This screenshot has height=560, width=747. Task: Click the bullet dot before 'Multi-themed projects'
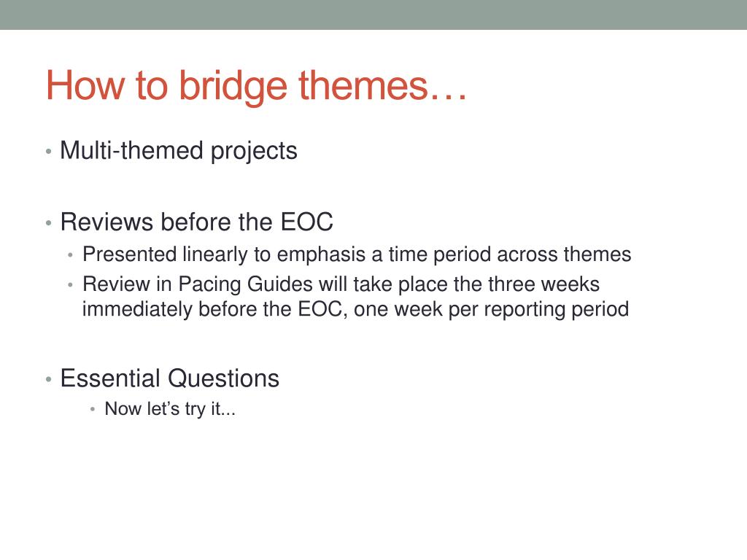[49, 152]
